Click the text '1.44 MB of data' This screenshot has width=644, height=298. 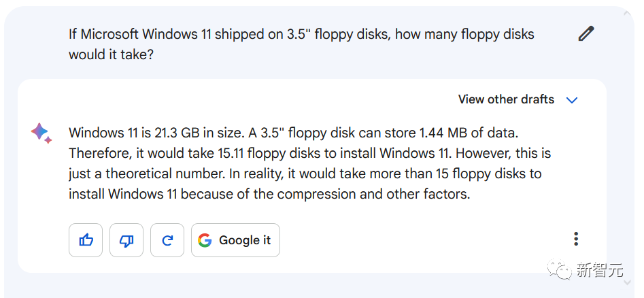(469, 133)
